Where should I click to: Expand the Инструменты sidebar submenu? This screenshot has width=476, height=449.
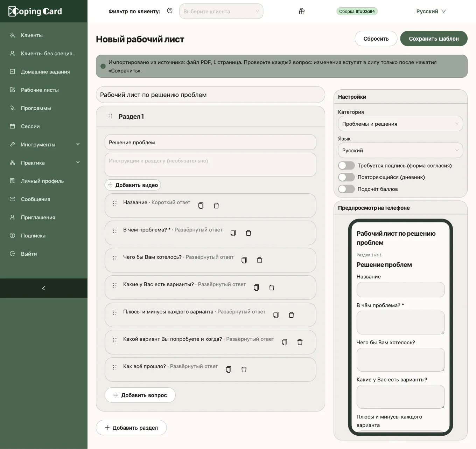pos(44,144)
